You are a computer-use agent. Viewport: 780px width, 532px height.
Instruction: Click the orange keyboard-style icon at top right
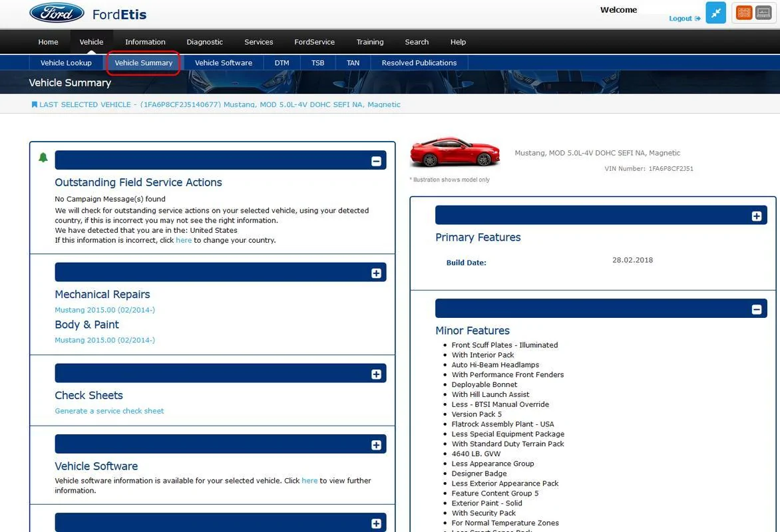pos(743,13)
